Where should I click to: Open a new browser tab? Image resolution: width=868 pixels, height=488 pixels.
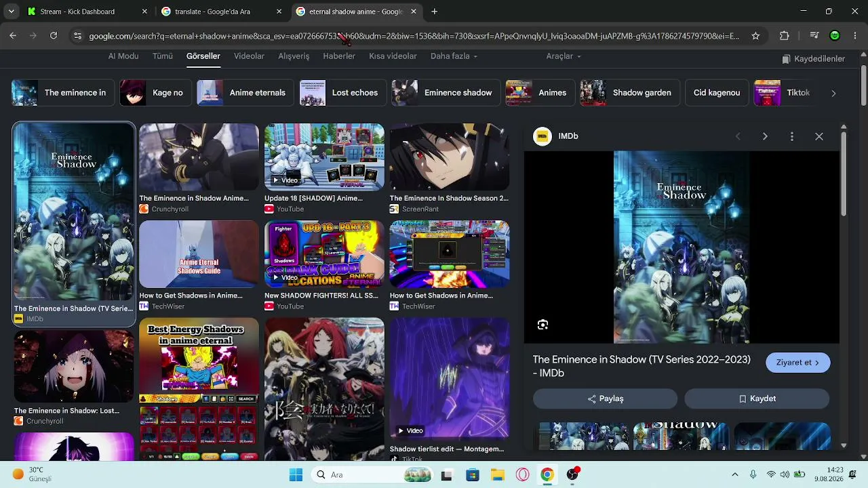point(434,12)
